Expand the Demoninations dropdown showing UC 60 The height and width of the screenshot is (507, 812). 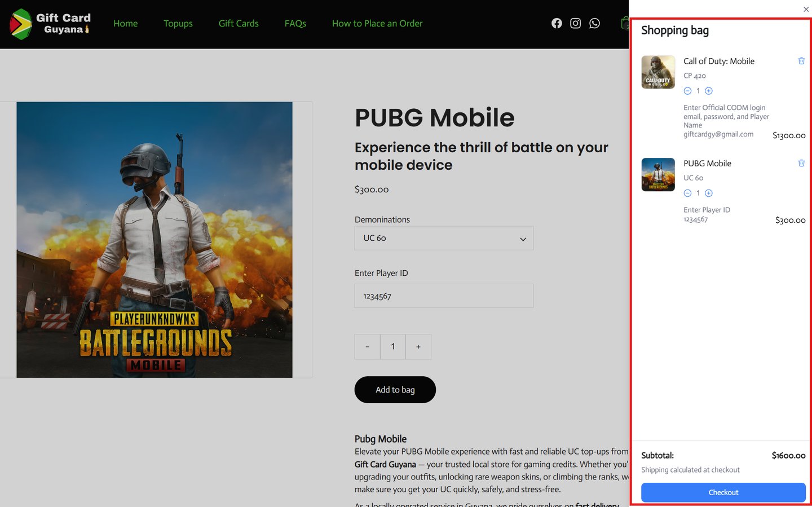(444, 238)
